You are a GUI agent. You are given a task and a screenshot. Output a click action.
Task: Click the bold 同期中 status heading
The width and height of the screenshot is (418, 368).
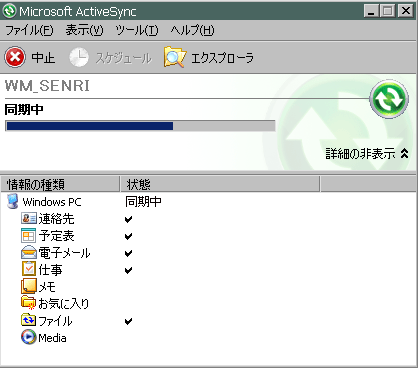click(24, 109)
